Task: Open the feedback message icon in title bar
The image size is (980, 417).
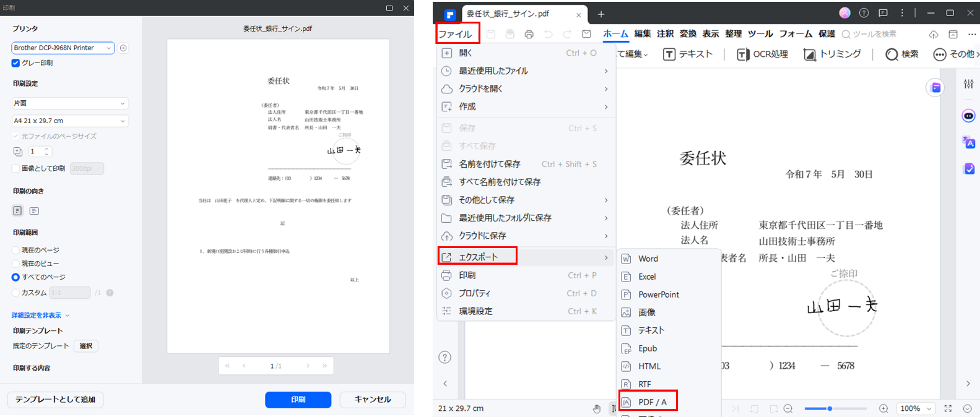Action: tap(883, 13)
